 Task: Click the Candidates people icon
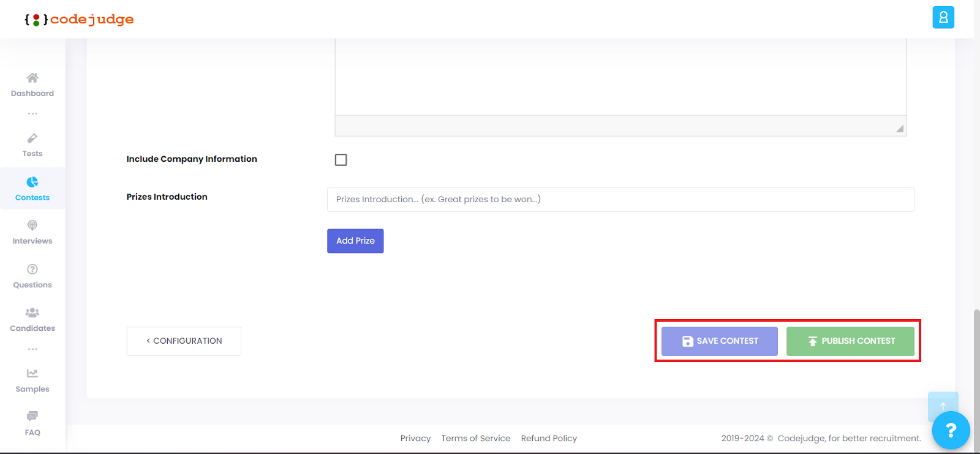[32, 312]
